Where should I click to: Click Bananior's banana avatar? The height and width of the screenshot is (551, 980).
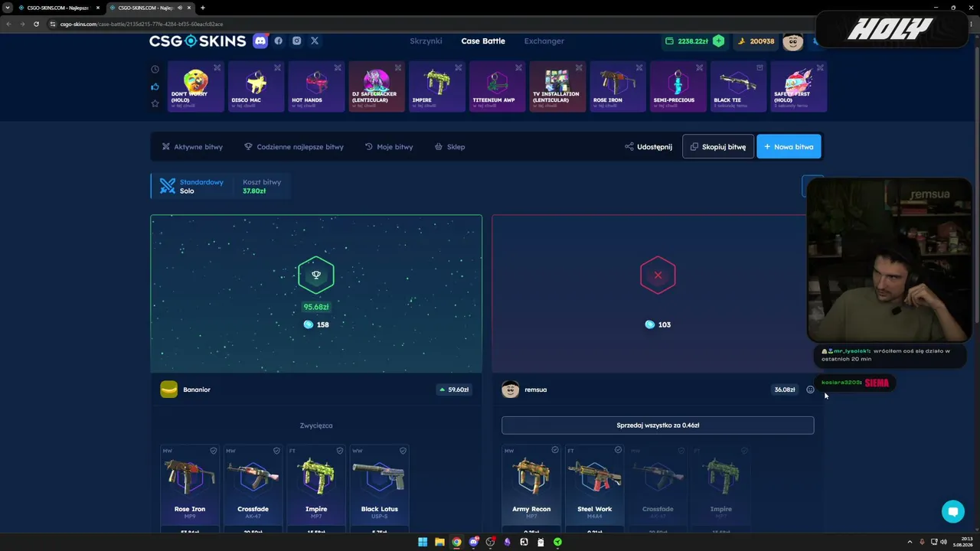click(168, 390)
